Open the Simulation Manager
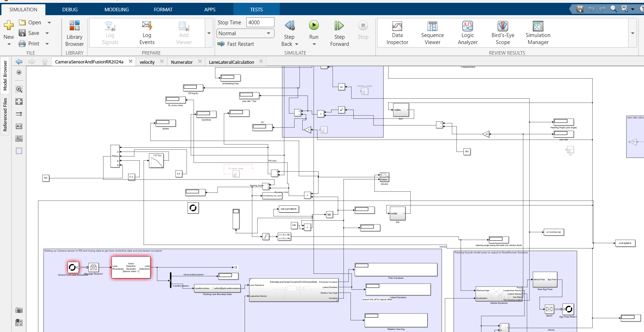Screen dimensions: 644x332 point(538,33)
